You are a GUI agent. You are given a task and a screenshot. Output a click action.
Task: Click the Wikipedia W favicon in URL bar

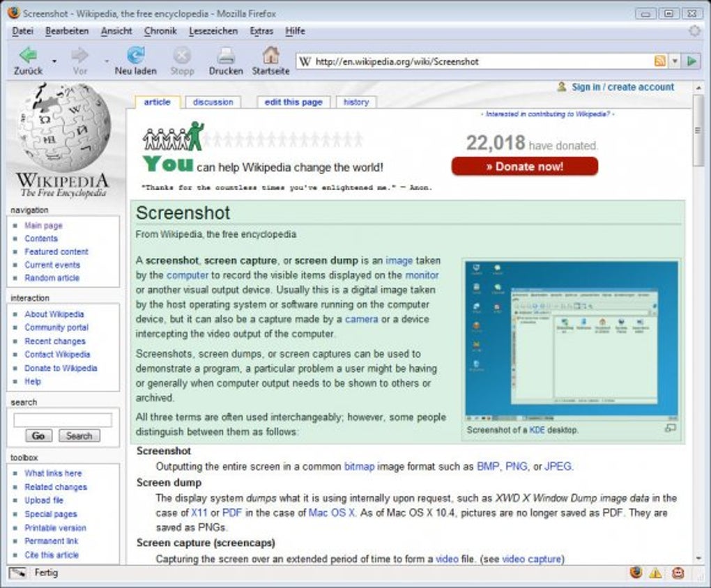point(305,61)
